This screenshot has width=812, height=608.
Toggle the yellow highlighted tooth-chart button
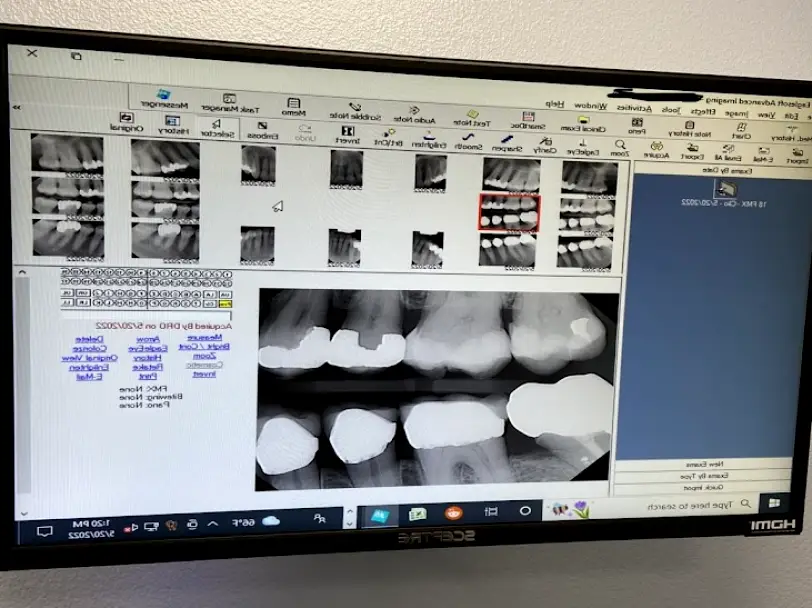click(226, 303)
